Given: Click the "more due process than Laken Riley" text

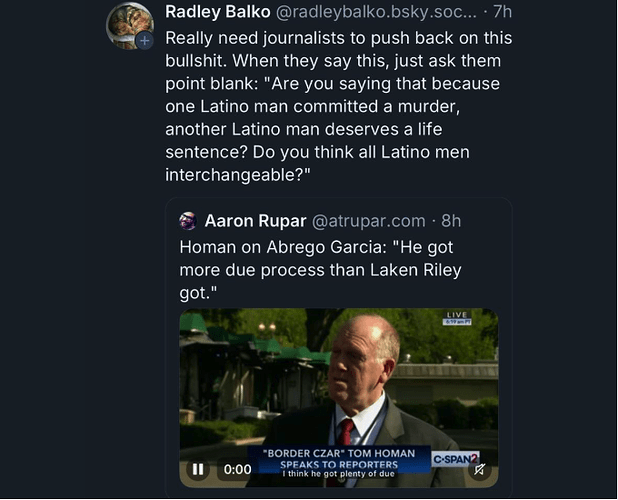Looking at the screenshot, I should (x=320, y=270).
